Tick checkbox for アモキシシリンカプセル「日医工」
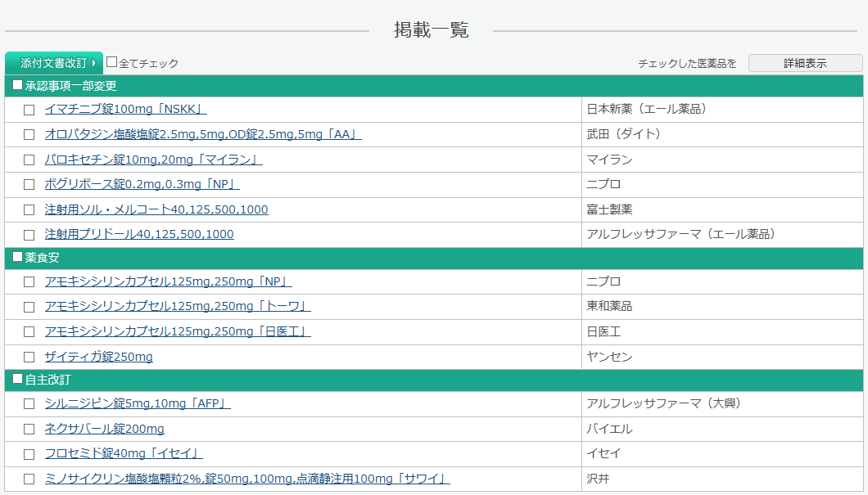Screen dimensions: 868x495 point(29,332)
